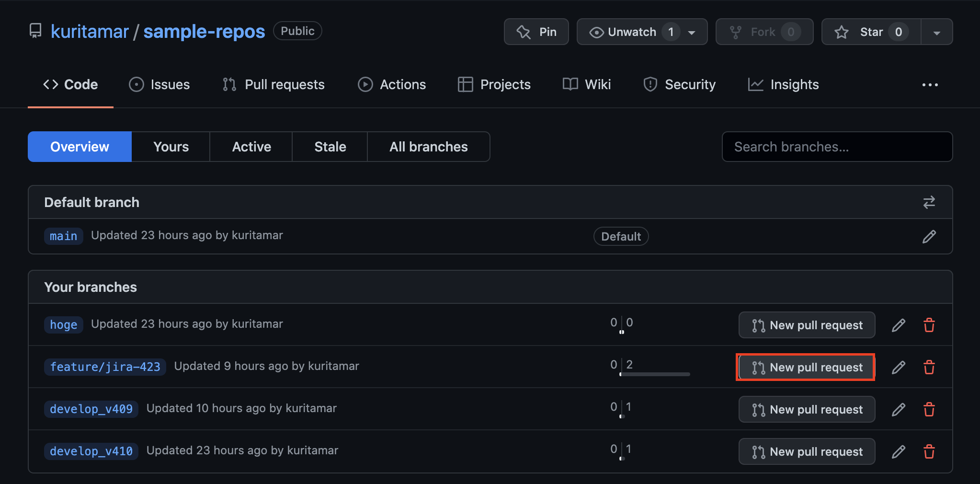Delete the develop_v409 branch
This screenshot has height=484, width=980.
click(929, 410)
